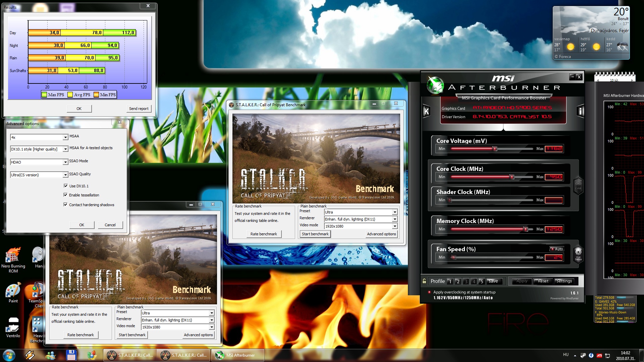Click the sun icon for vasárnap in the weather gadget

click(x=570, y=47)
